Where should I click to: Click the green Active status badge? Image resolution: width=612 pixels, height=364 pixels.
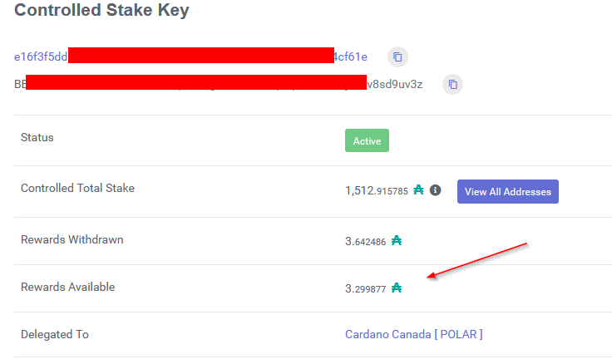(x=367, y=140)
